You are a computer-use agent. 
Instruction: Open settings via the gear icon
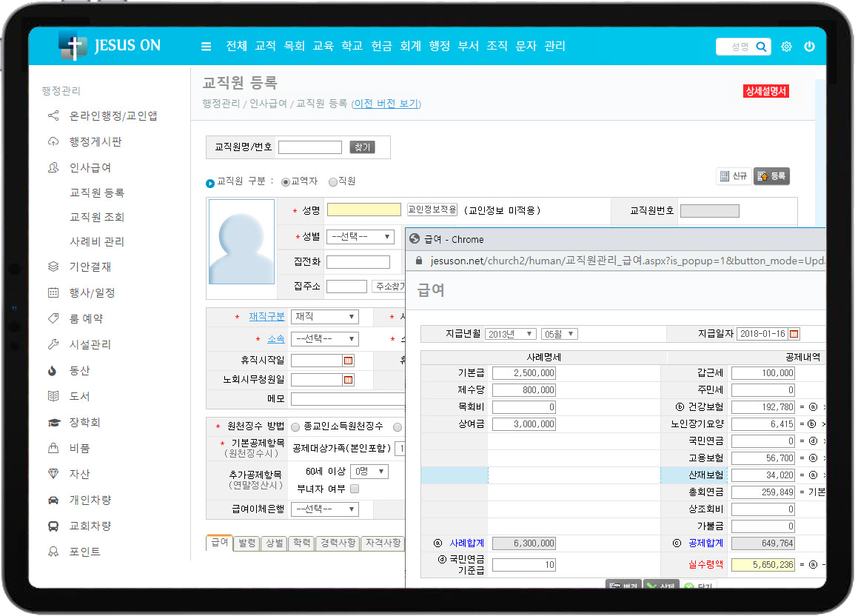pos(786,47)
